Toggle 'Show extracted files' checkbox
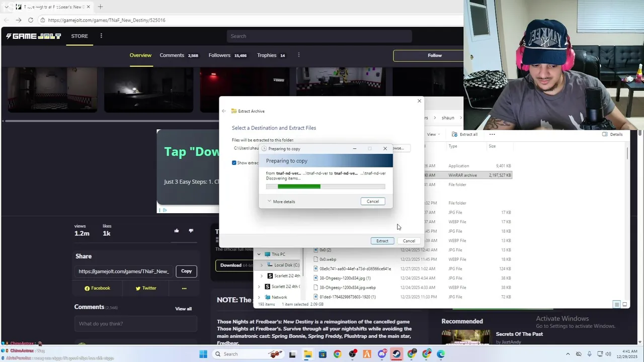Screen dimensions: 644x362 (234, 163)
